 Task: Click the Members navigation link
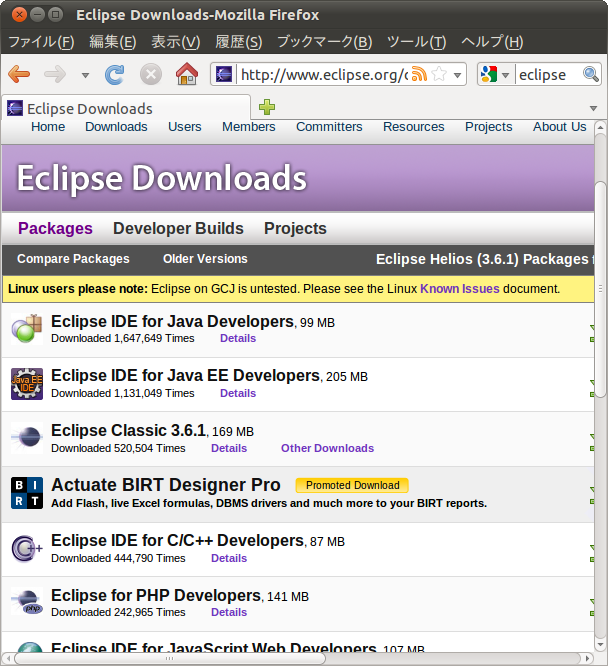(249, 127)
